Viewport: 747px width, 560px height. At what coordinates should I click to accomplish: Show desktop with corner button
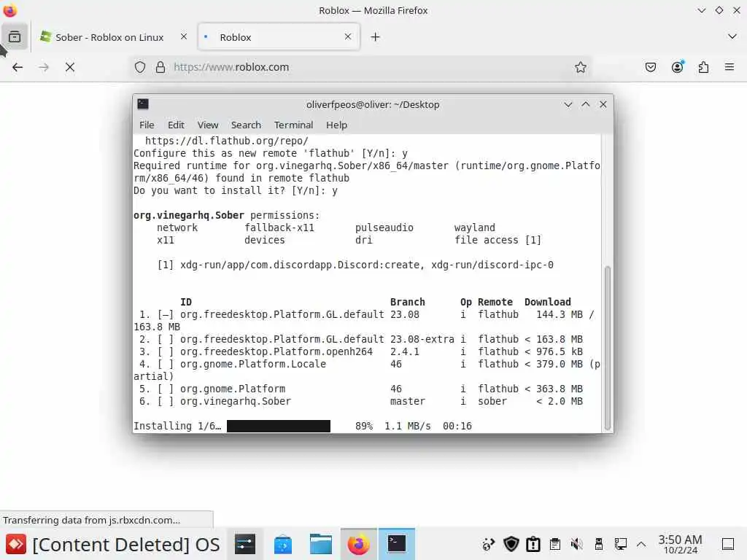click(728, 544)
